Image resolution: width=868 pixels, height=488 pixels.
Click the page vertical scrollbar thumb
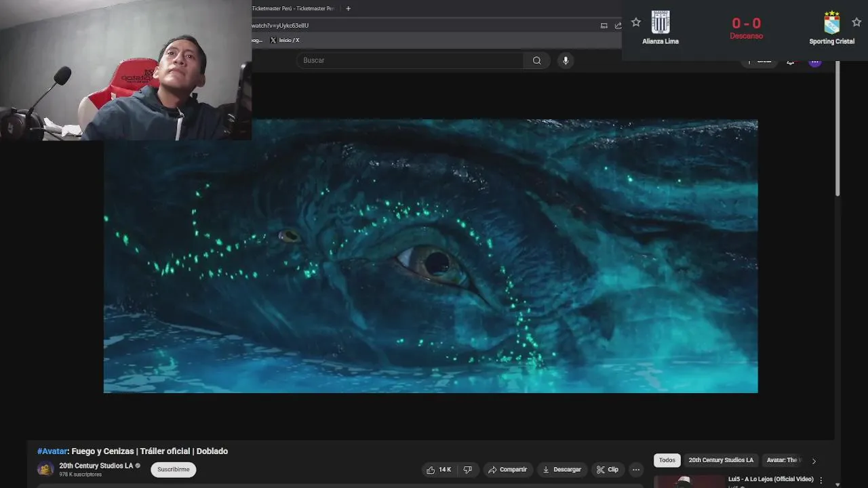[x=837, y=129]
